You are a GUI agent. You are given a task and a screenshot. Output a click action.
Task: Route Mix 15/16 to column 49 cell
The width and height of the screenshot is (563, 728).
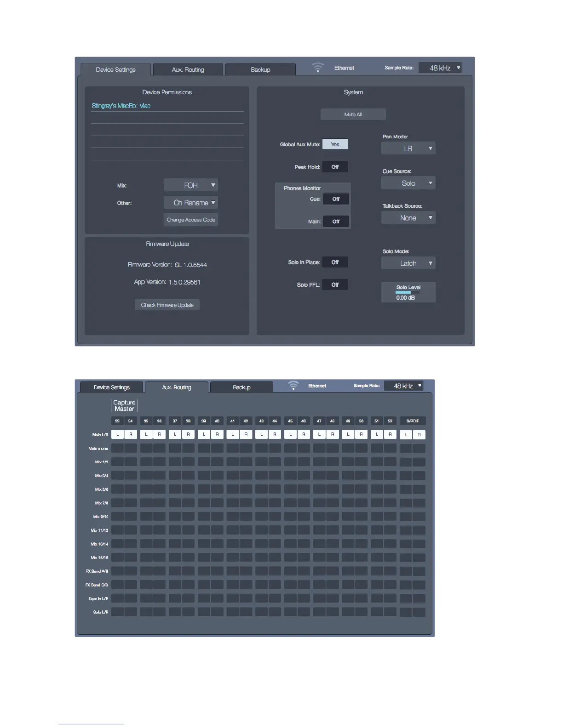point(348,557)
